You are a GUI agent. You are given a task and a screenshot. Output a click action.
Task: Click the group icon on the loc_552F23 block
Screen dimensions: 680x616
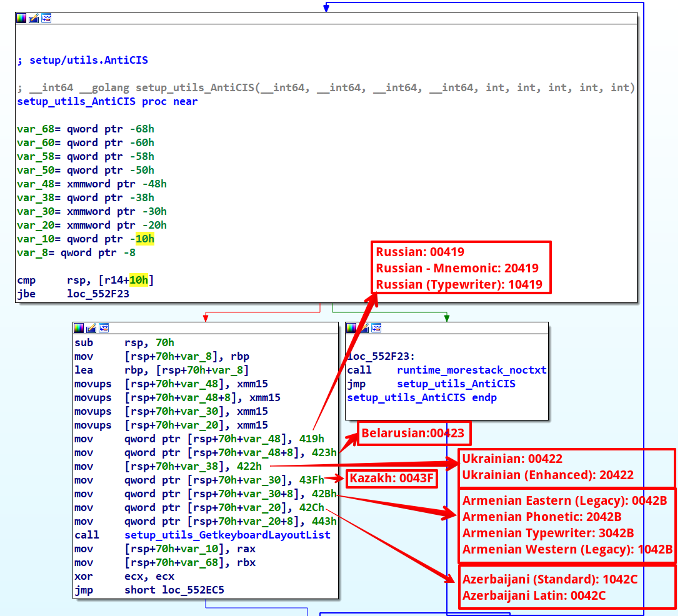tap(376, 328)
